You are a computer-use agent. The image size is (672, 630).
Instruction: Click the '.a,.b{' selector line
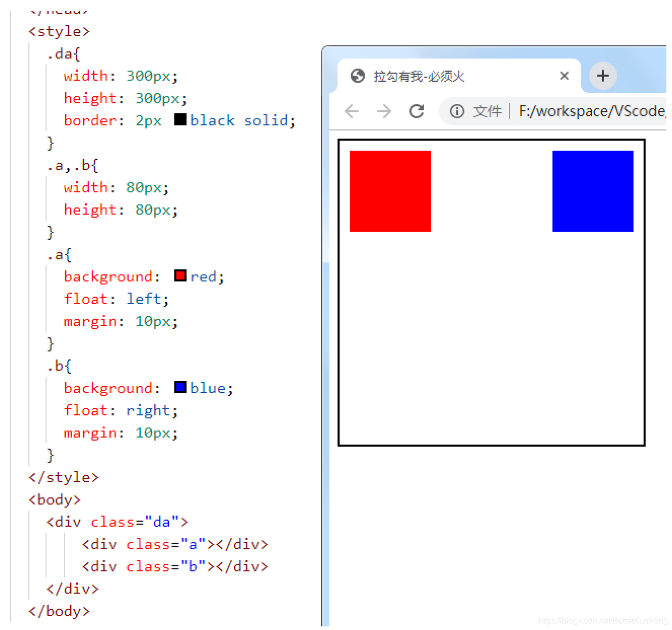(72, 166)
